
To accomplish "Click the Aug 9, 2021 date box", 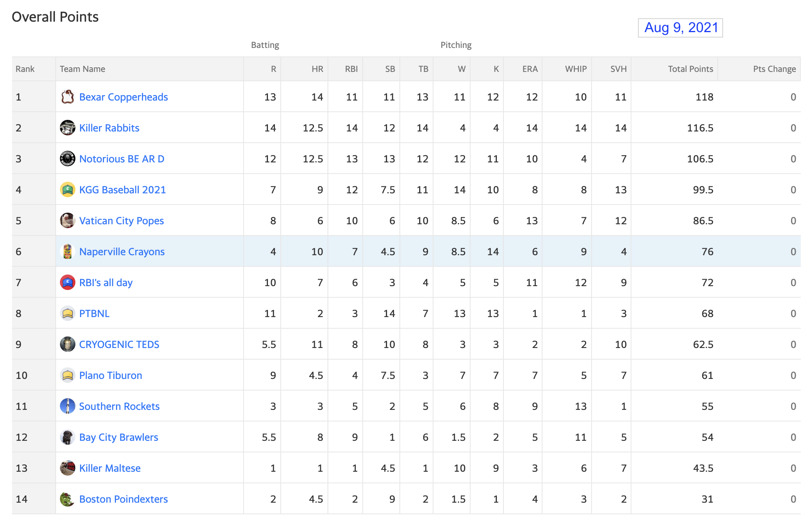I will click(681, 28).
